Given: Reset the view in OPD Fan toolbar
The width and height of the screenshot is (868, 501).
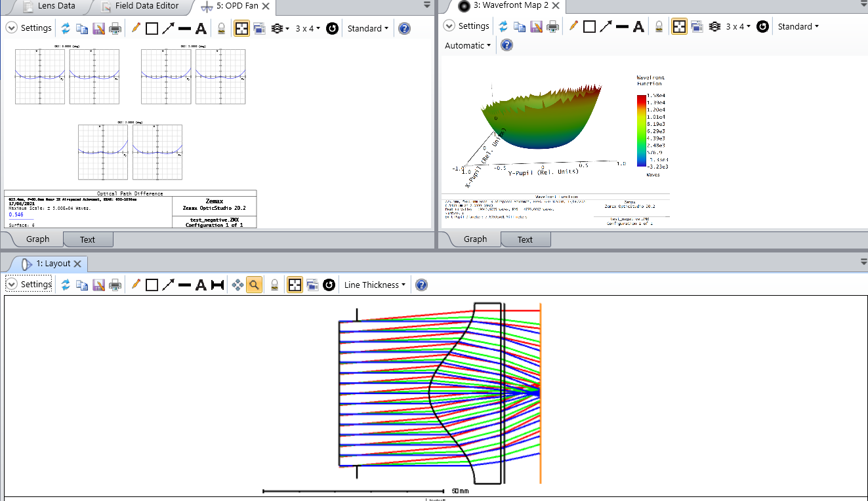Looking at the screenshot, I should 333,28.
